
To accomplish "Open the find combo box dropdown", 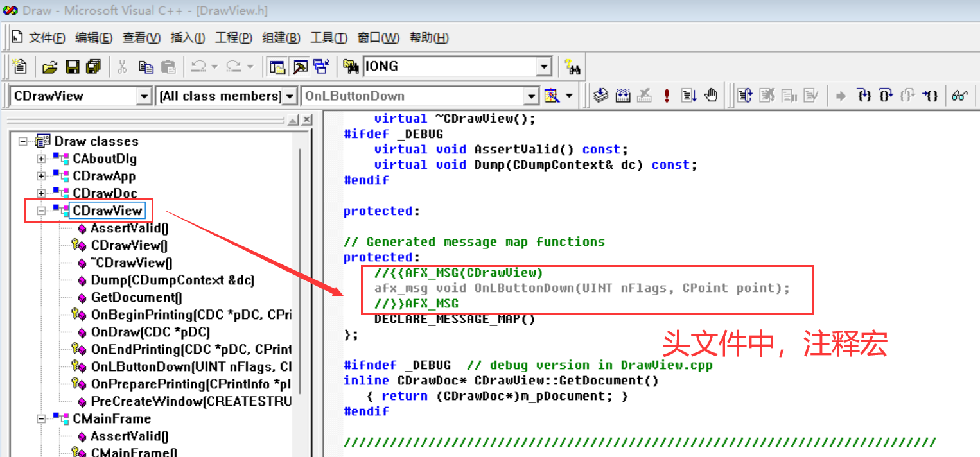I will pos(545,66).
